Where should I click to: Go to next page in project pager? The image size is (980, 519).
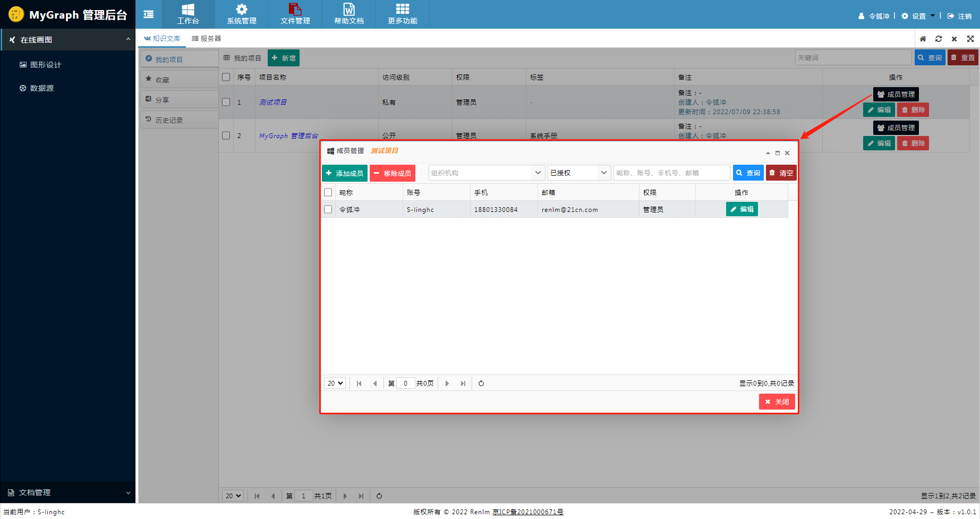tap(345, 496)
